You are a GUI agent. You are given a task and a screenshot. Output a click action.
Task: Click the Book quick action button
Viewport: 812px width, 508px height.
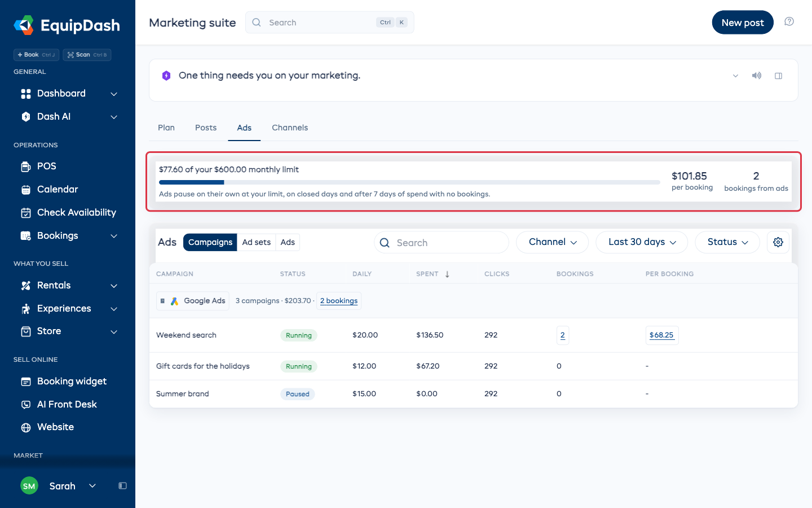(36, 55)
